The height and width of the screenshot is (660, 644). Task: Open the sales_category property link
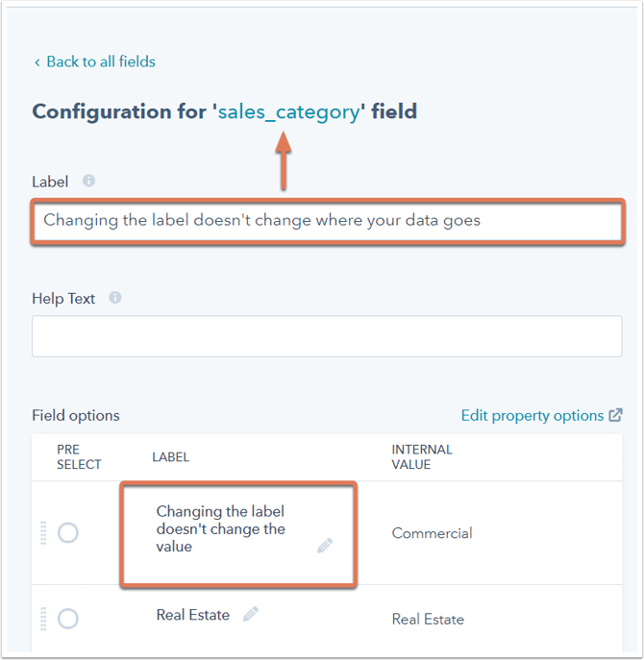[289, 112]
